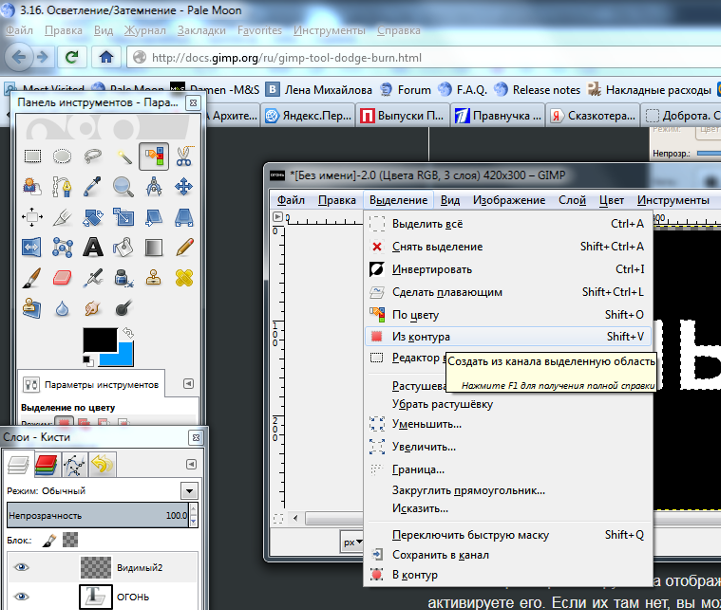Select the Move tool
Screen dimensions: 721x610
coord(184,187)
